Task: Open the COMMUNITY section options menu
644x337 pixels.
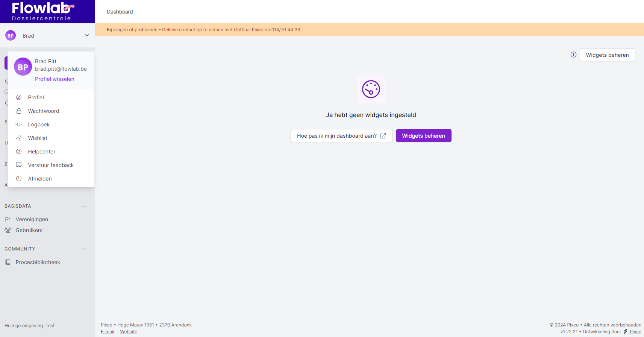Action: pyautogui.click(x=84, y=249)
